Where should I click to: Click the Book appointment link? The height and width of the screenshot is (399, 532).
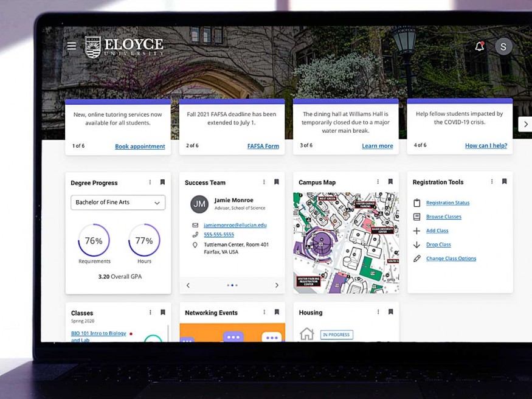click(x=140, y=147)
